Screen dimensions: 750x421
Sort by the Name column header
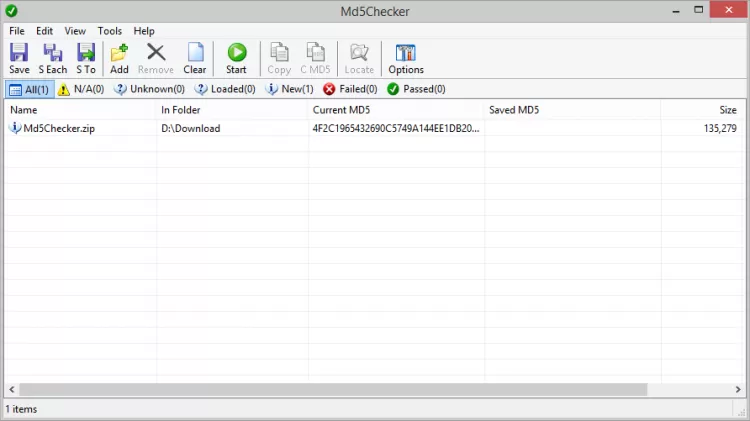(x=80, y=110)
